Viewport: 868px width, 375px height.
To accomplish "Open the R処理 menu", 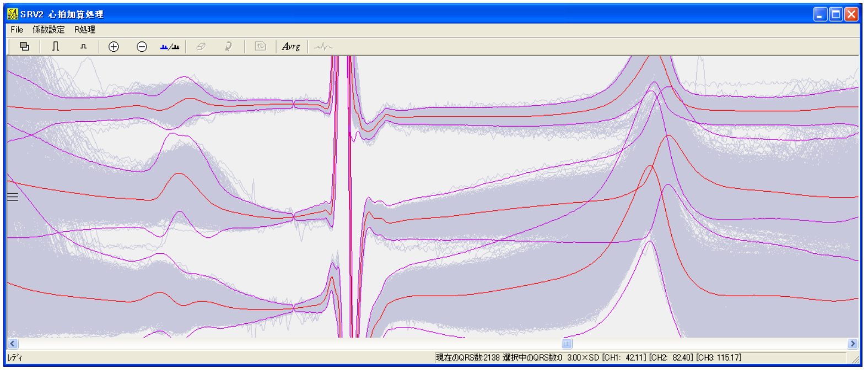I will click(x=85, y=30).
